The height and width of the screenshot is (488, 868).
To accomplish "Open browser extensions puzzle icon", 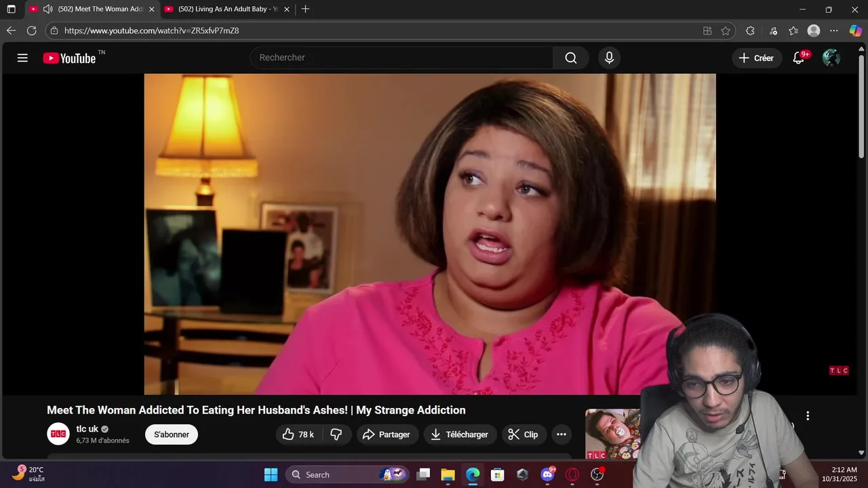I will pyautogui.click(x=750, y=30).
